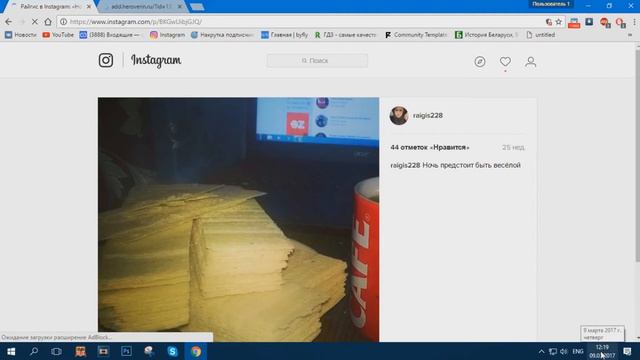Screen dimensions: 640x360
Task: Open Skype from the taskbar
Action: [x=172, y=351]
